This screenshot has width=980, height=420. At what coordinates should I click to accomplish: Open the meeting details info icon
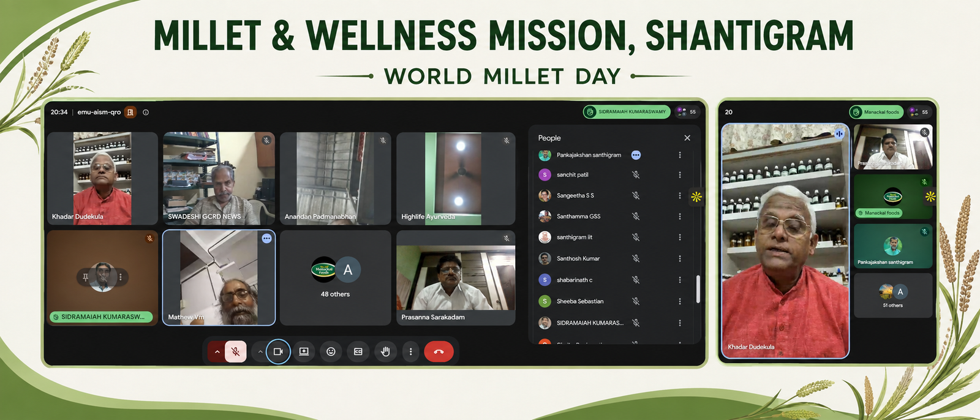coord(146,112)
